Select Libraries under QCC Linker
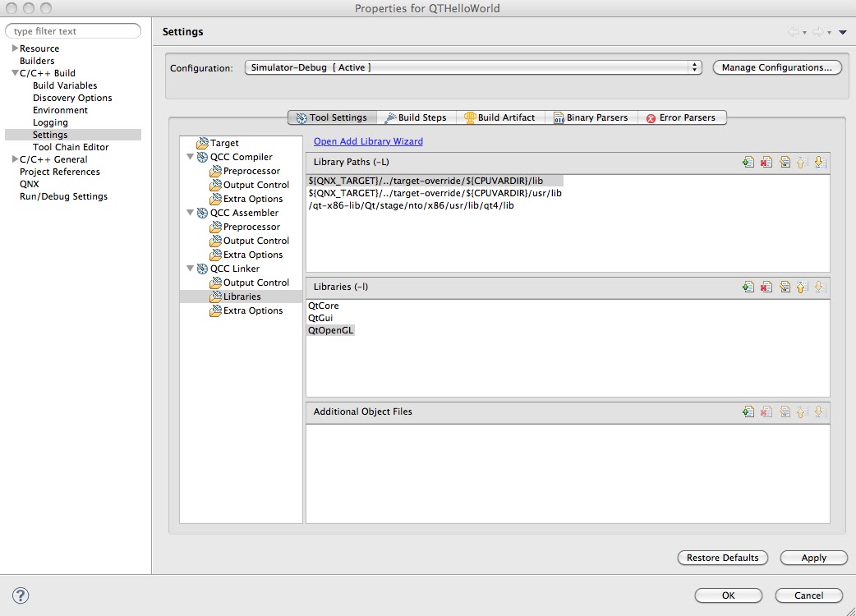This screenshot has height=616, width=856. (x=235, y=297)
